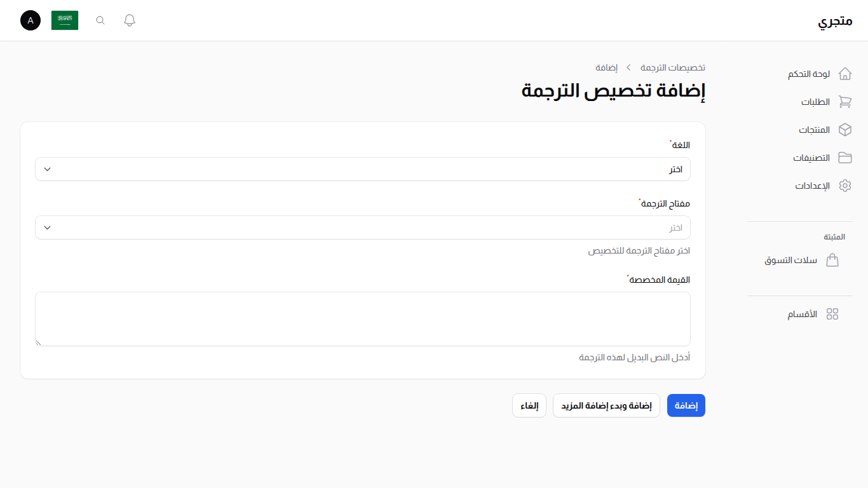Viewport: 868px width, 488px height.
Task: Open the user avatar menu
Action: (30, 20)
